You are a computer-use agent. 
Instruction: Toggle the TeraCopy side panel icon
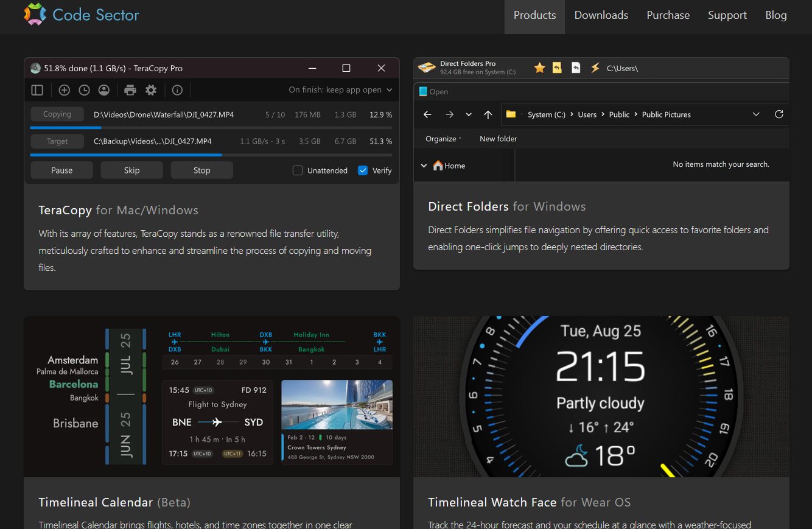tap(37, 90)
